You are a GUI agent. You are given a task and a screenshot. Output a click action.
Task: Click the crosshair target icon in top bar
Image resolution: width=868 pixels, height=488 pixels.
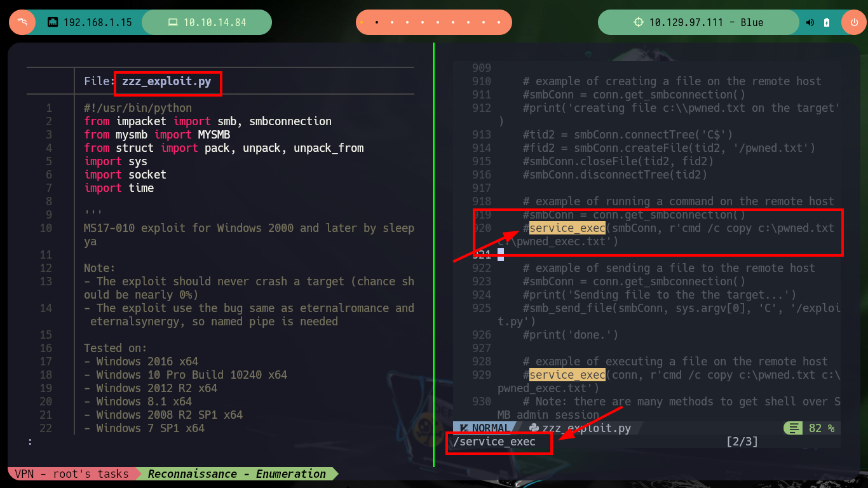[x=639, y=22]
